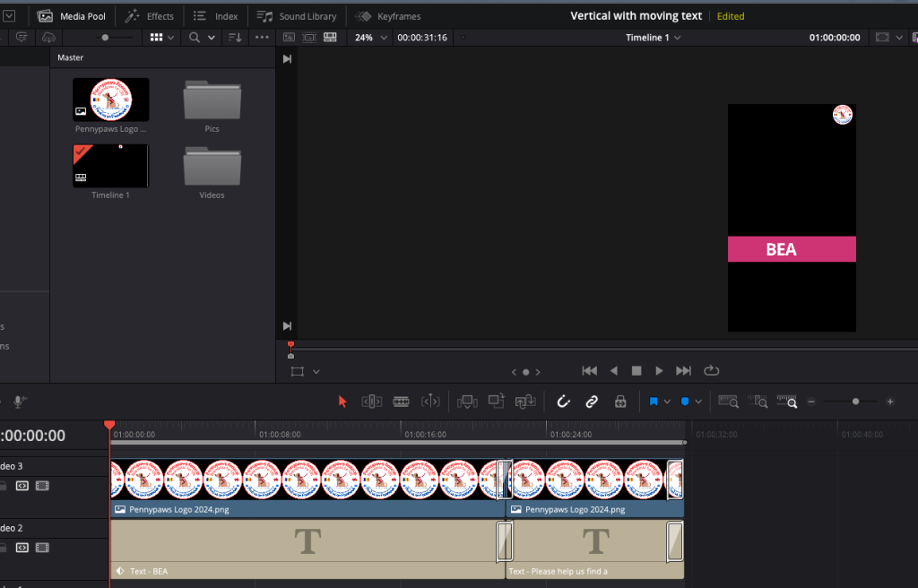This screenshot has height=588, width=918.
Task: Open media pool three-dot options menu
Action: pyautogui.click(x=262, y=38)
